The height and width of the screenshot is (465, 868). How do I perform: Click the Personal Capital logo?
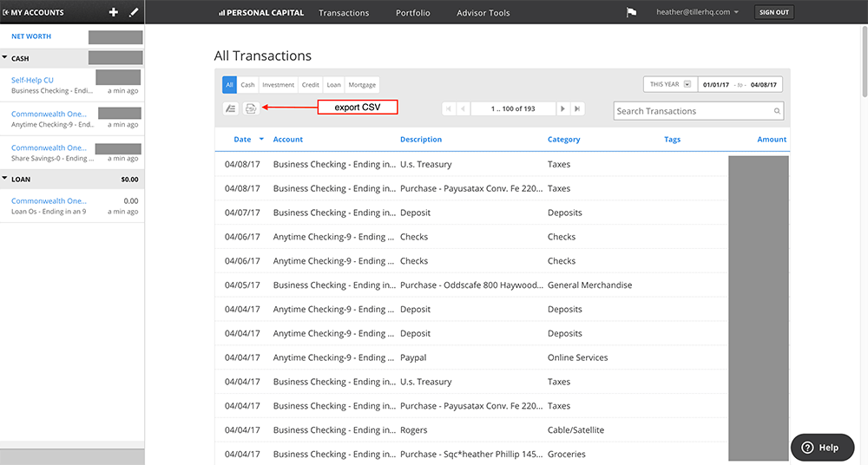pos(261,12)
